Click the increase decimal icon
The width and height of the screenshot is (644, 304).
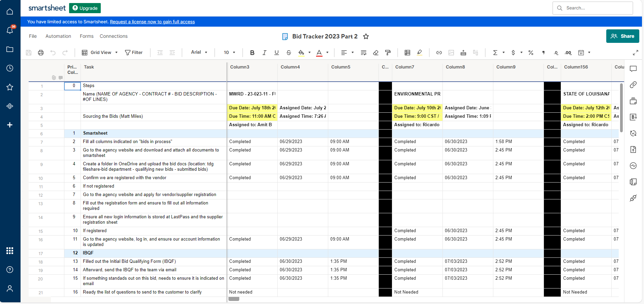568,53
